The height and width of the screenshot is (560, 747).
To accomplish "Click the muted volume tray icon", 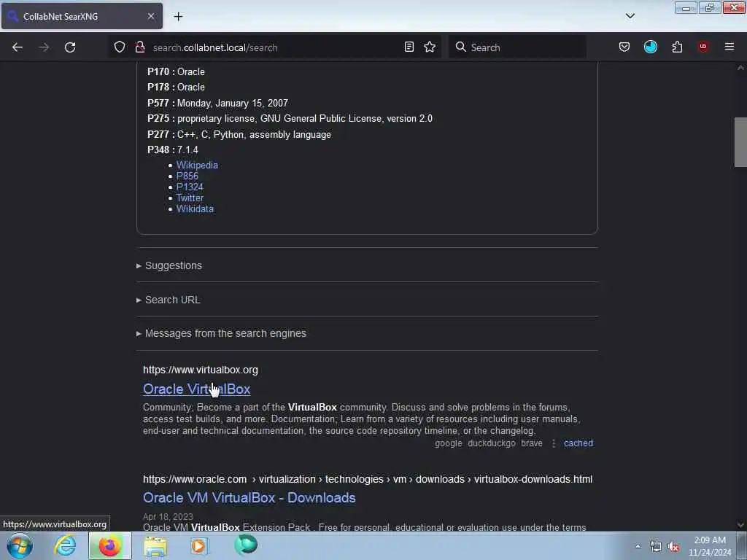I will click(673, 547).
